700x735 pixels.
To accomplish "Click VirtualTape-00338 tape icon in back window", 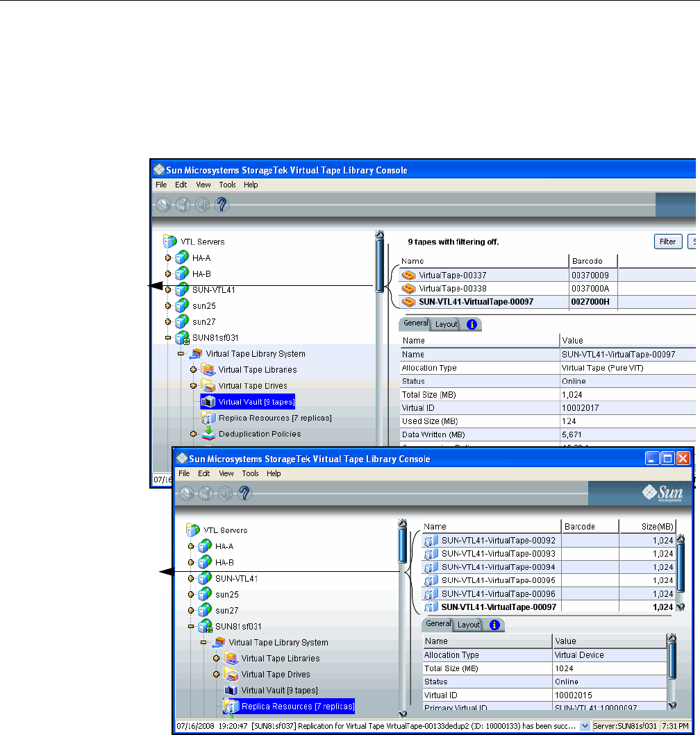I will point(408,288).
